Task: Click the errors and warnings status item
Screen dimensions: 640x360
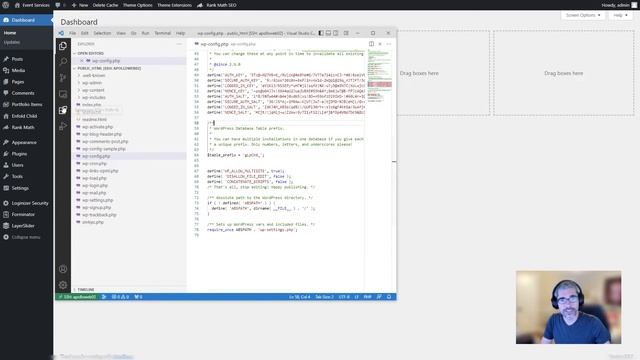Action: tap(120, 297)
